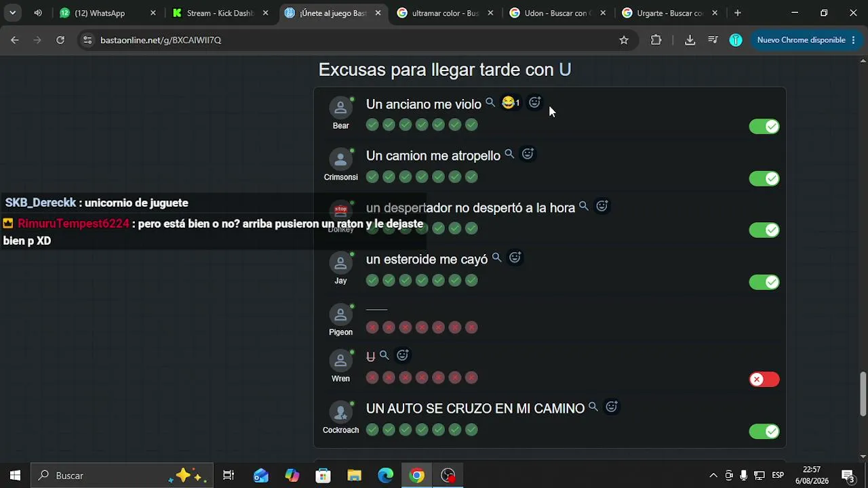This screenshot has width=868, height=488.
Task: Click the Windows 'Buscar' search box
Action: click(122, 476)
